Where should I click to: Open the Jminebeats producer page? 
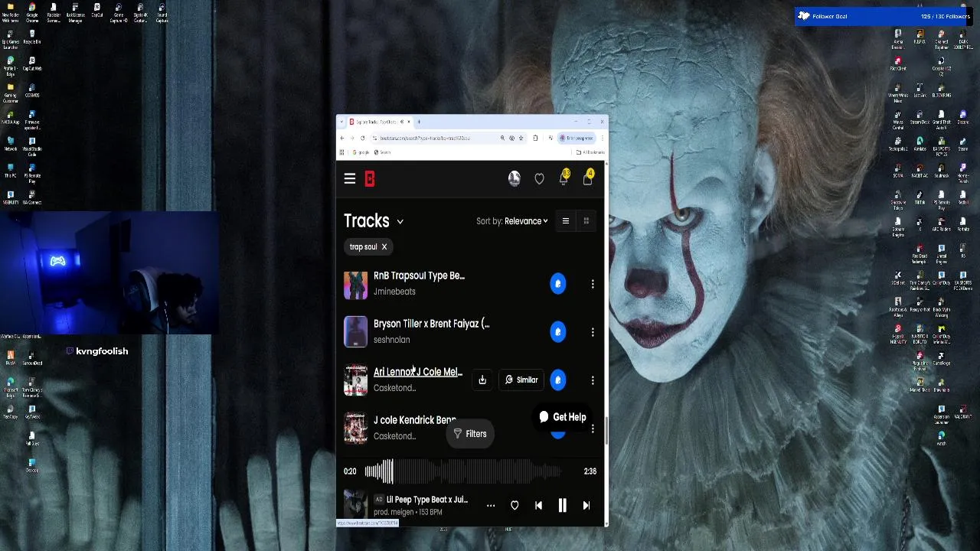click(x=394, y=292)
